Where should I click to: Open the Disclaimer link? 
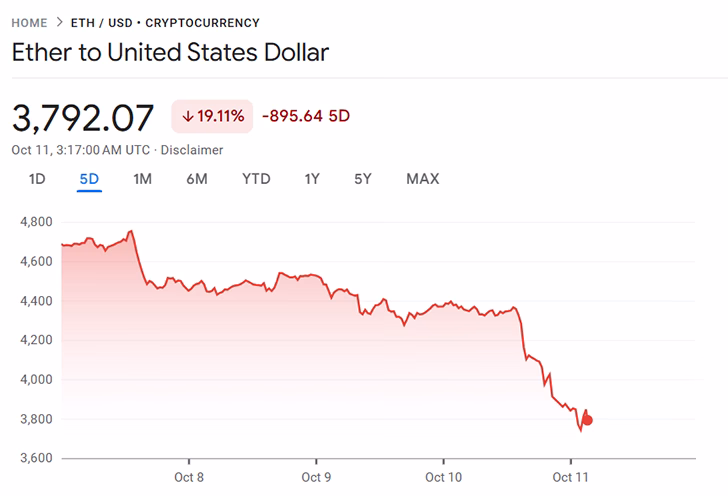[x=192, y=150]
